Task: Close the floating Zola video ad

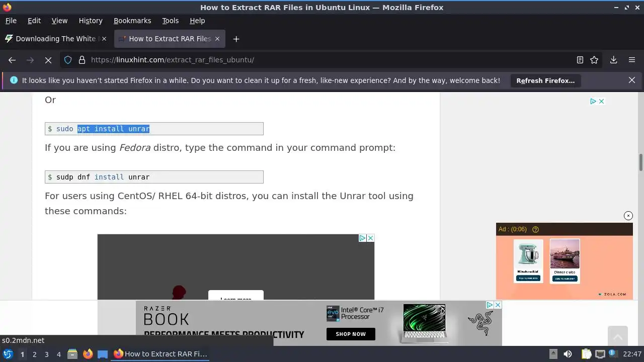Action: [628, 216]
